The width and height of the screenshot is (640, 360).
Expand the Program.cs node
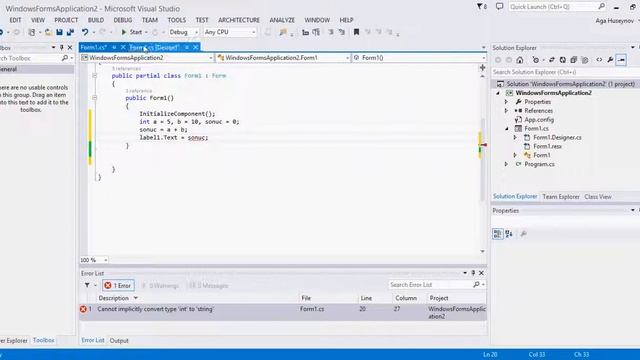click(x=506, y=164)
